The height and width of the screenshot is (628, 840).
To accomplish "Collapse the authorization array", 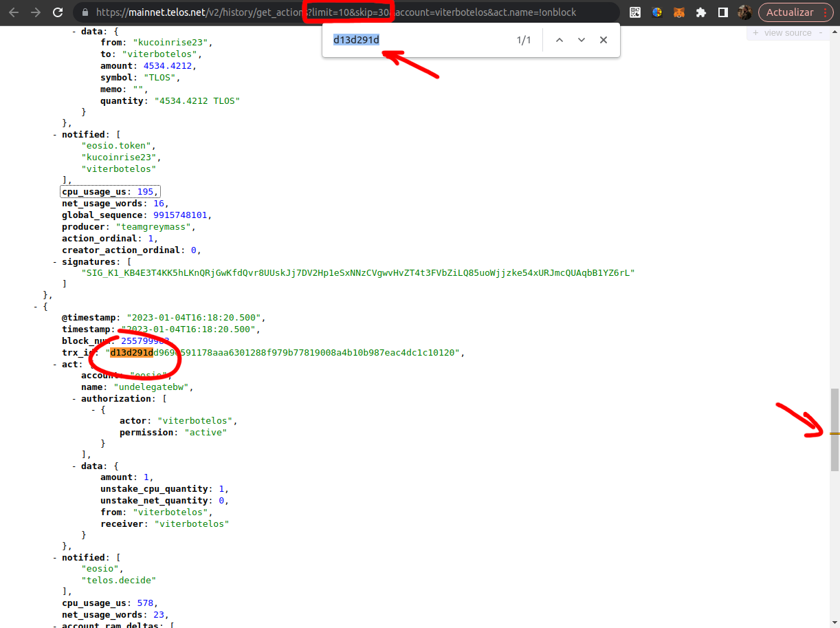I will 73,398.
